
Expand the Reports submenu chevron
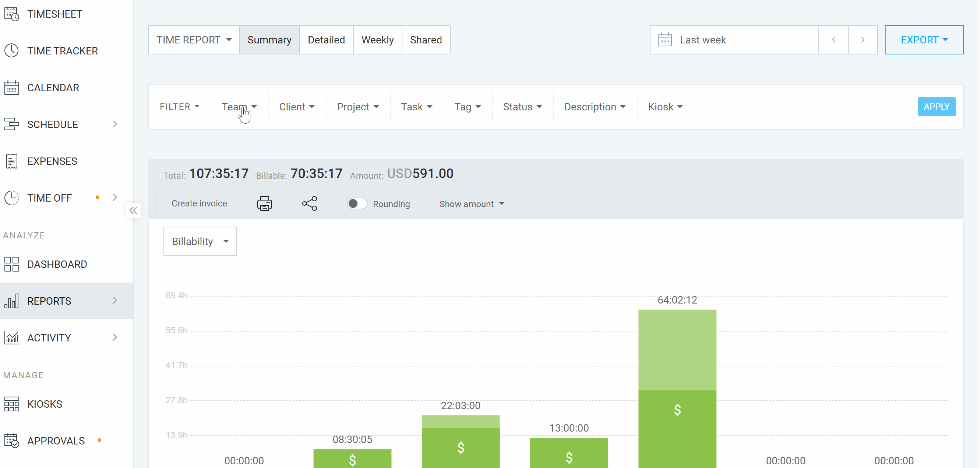[x=115, y=301]
